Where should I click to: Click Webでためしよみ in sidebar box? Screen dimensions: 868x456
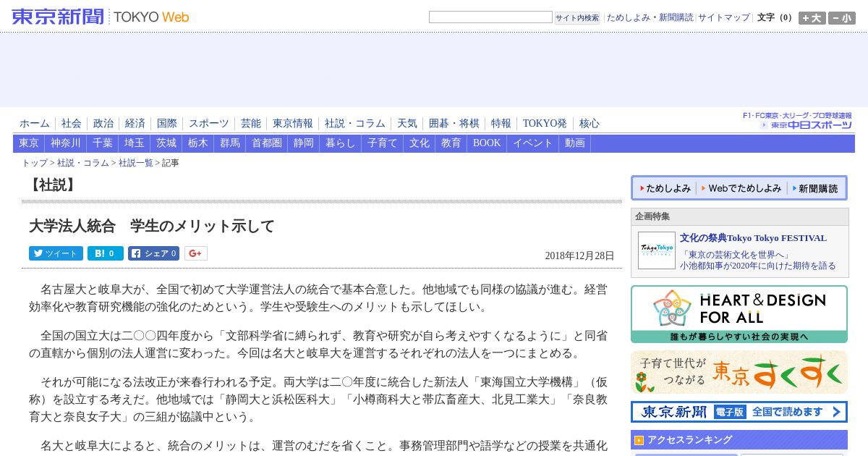[x=741, y=188]
